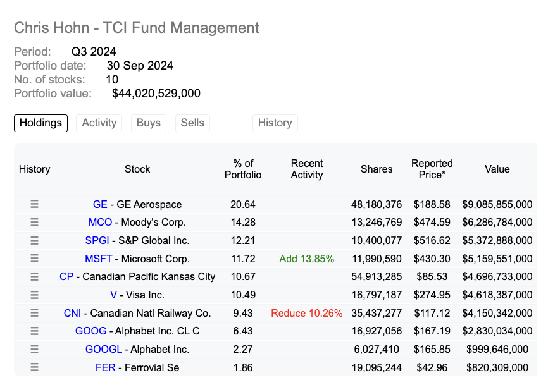The image size is (548, 392).
Task: Open history icon for Canadian Natl Railway row
Action: 34,313
